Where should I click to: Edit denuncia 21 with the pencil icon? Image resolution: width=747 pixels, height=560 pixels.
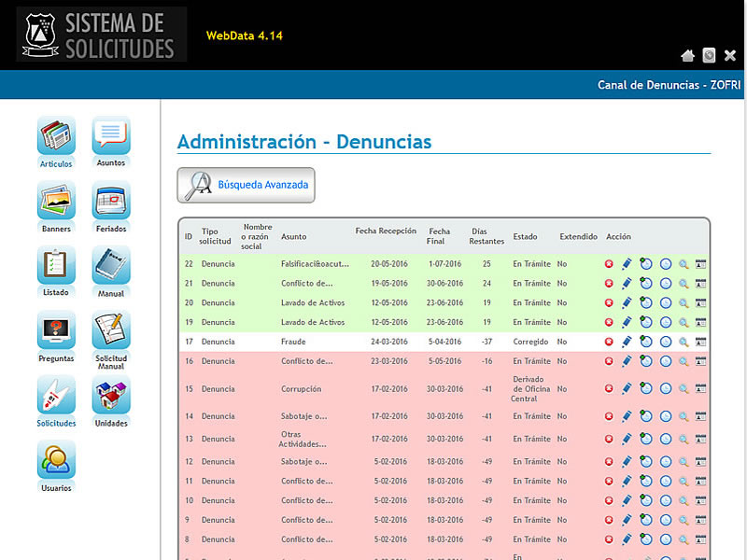627,284
